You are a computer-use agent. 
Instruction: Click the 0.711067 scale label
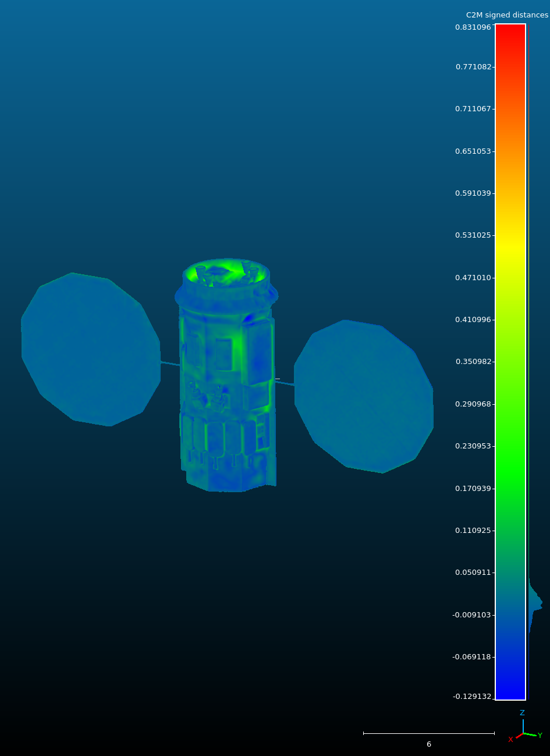point(473,109)
